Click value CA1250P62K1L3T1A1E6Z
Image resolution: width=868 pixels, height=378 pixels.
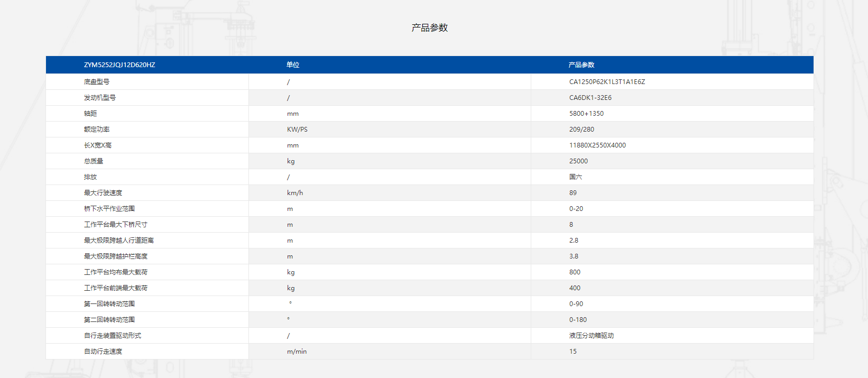[607, 82]
